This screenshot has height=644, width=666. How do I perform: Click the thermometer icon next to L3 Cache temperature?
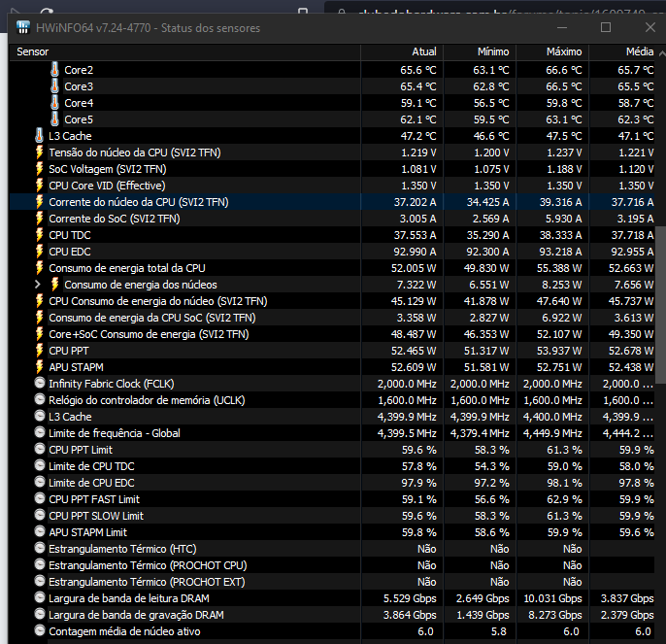pyautogui.click(x=39, y=136)
